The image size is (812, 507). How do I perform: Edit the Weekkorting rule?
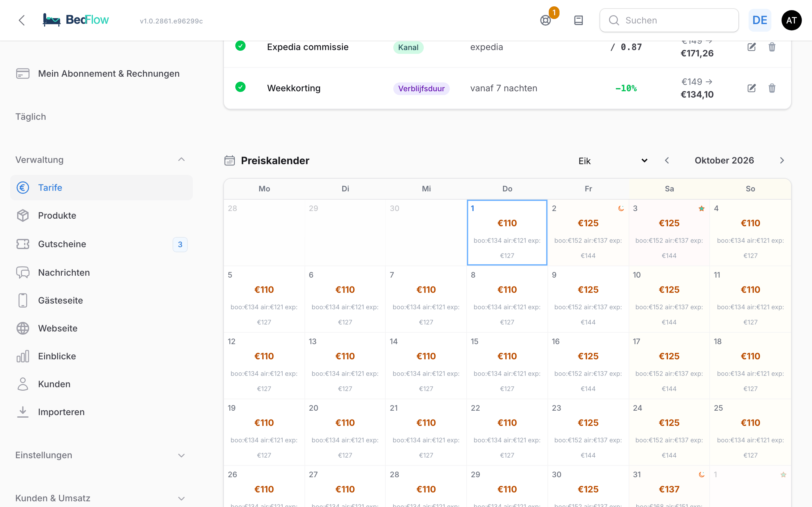point(752,88)
